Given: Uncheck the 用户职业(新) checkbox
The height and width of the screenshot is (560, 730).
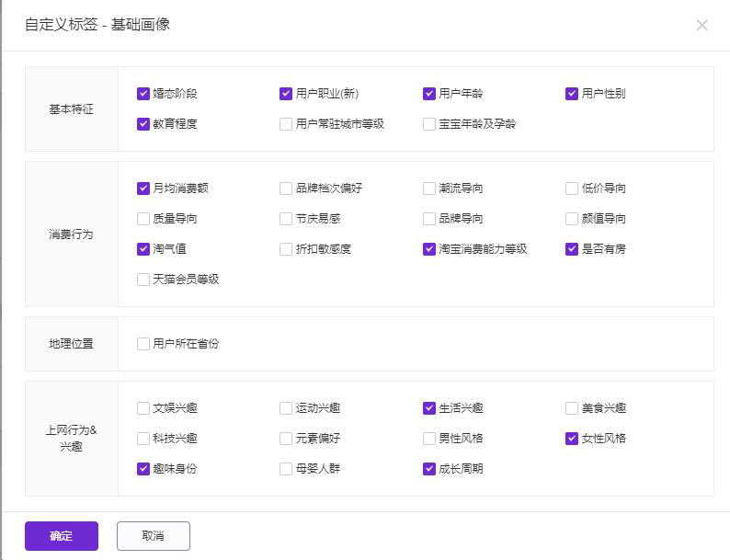Looking at the screenshot, I should click(x=287, y=94).
